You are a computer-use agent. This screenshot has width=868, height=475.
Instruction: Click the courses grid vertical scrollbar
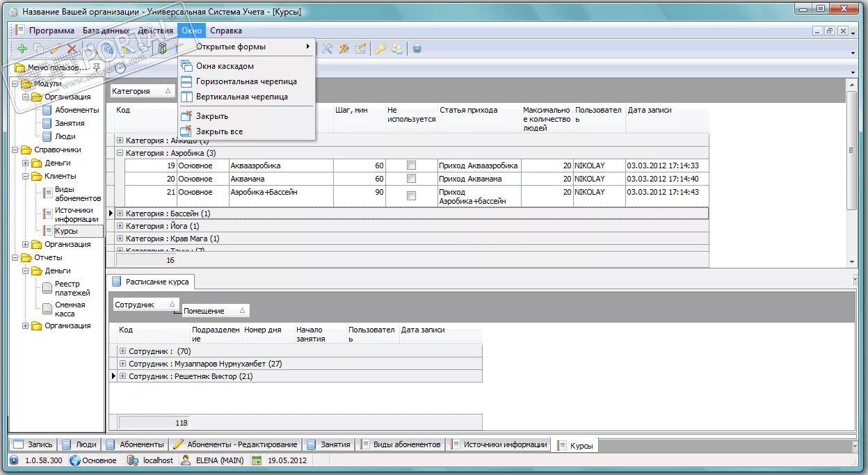(x=852, y=172)
